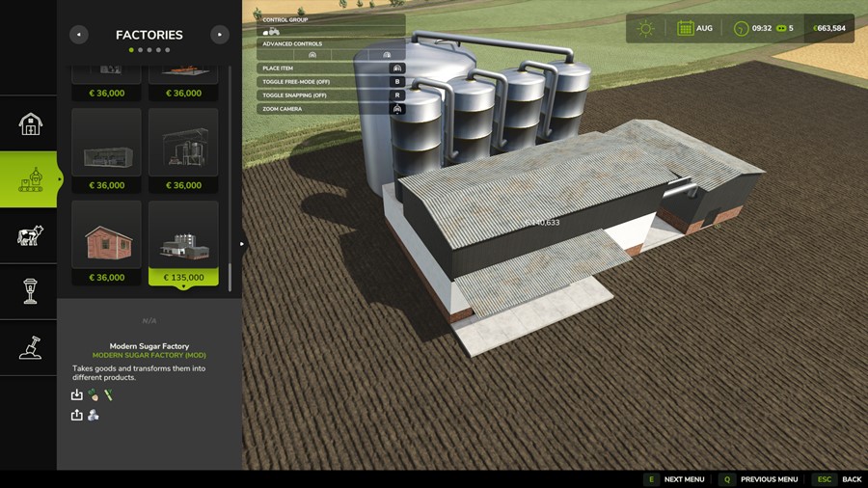Click the Modern Sugar Factory title text
Screen dimensions: 868x488
pos(149,346)
